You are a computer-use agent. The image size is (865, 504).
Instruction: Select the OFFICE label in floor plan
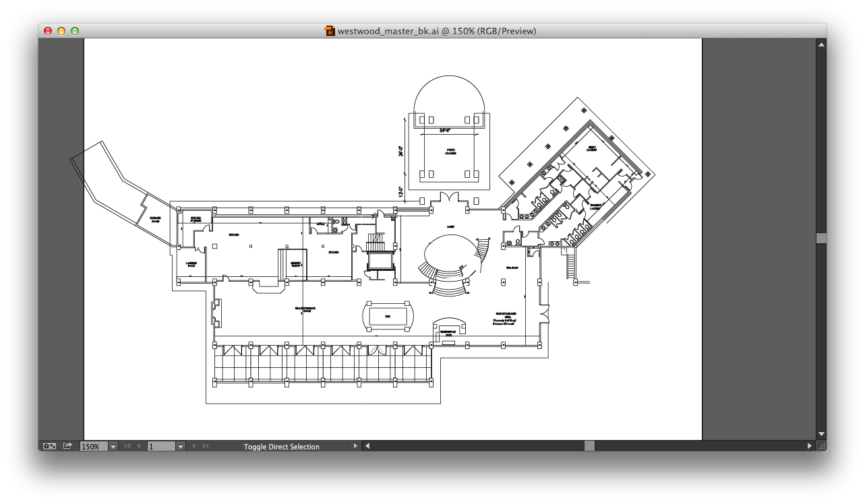[x=321, y=224]
